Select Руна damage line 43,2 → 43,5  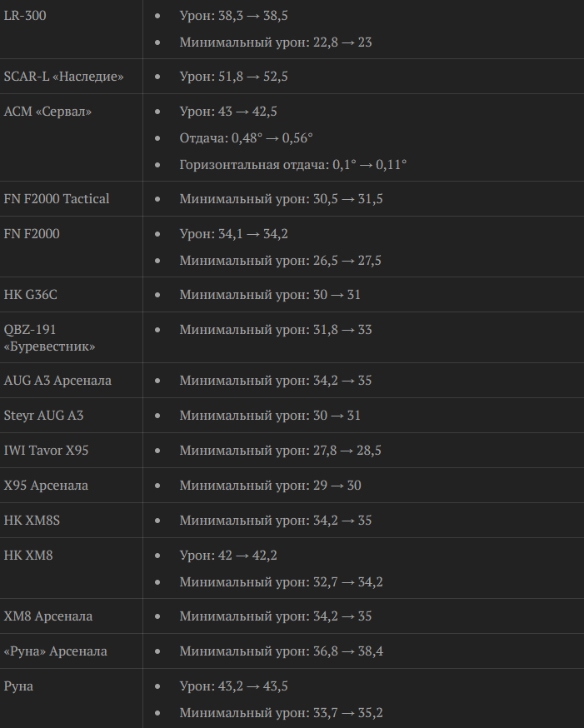tap(233, 686)
